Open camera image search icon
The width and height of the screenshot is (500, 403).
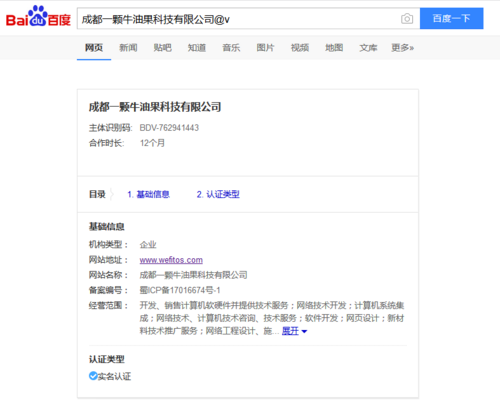407,19
